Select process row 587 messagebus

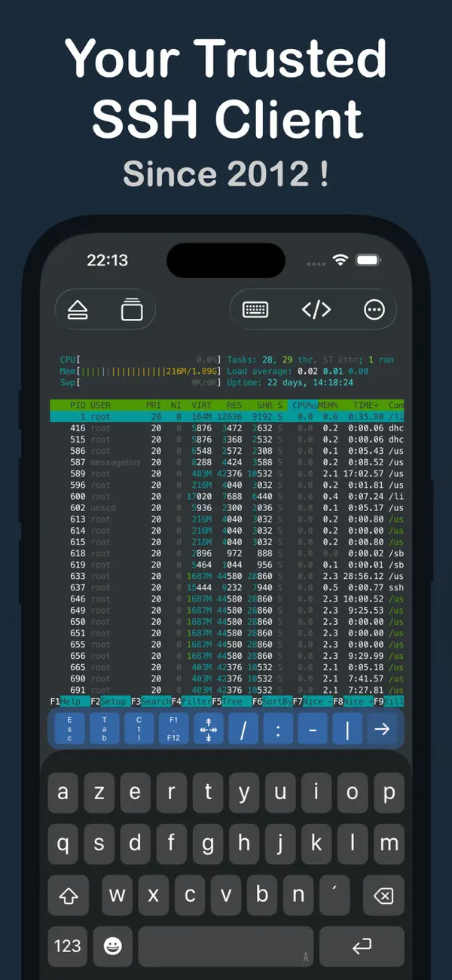[x=227, y=462]
